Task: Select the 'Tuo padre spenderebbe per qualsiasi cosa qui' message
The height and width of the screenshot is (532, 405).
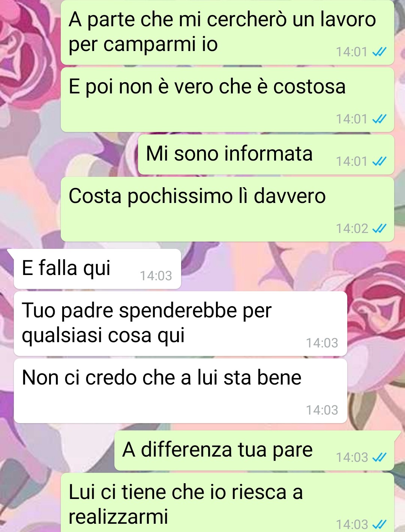Action: click(180, 324)
